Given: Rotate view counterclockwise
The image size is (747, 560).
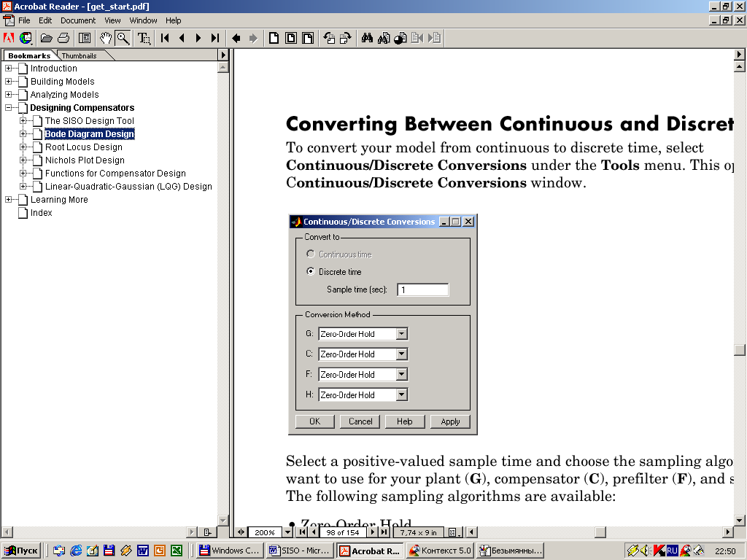Looking at the screenshot, I should click(x=329, y=38).
